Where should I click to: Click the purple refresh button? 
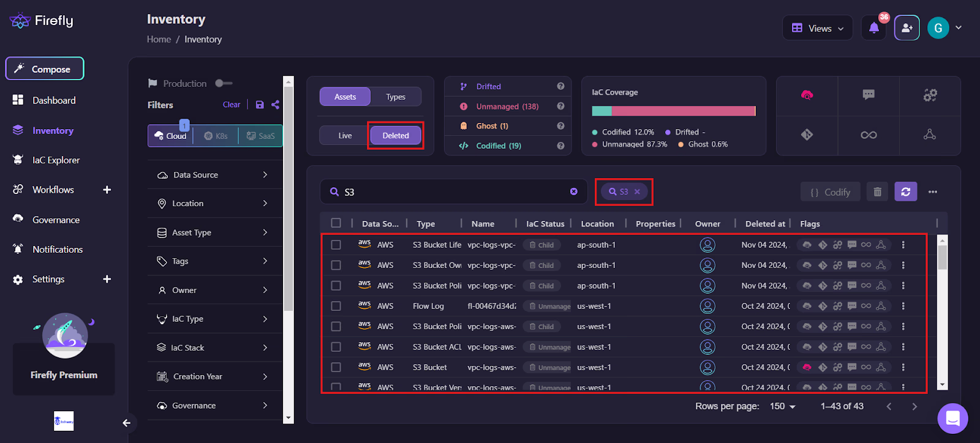pyautogui.click(x=905, y=192)
